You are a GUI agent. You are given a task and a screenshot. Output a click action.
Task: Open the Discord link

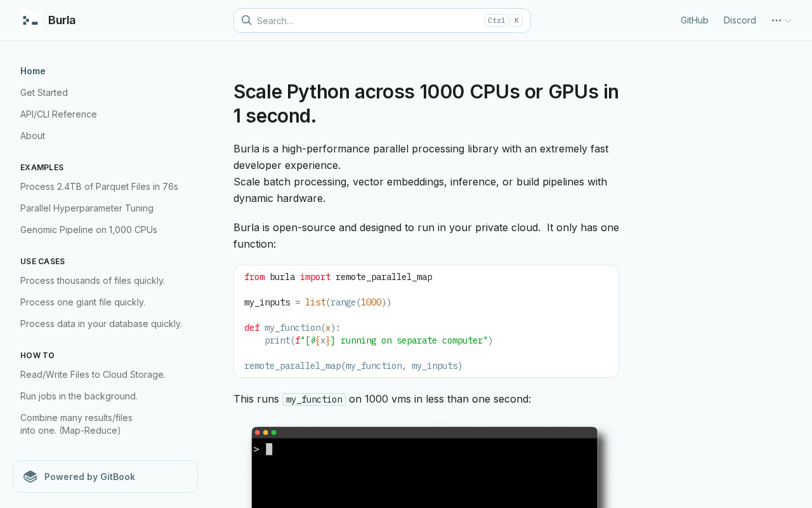click(740, 20)
